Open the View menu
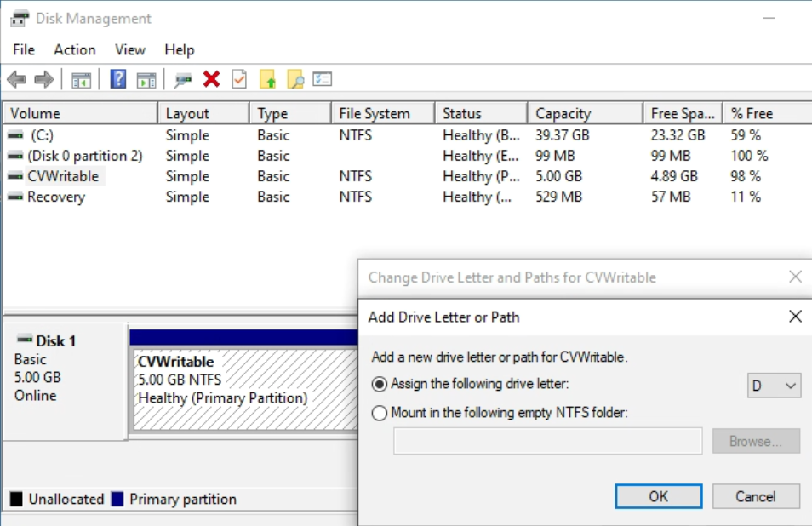The height and width of the screenshot is (526, 812). pos(129,49)
